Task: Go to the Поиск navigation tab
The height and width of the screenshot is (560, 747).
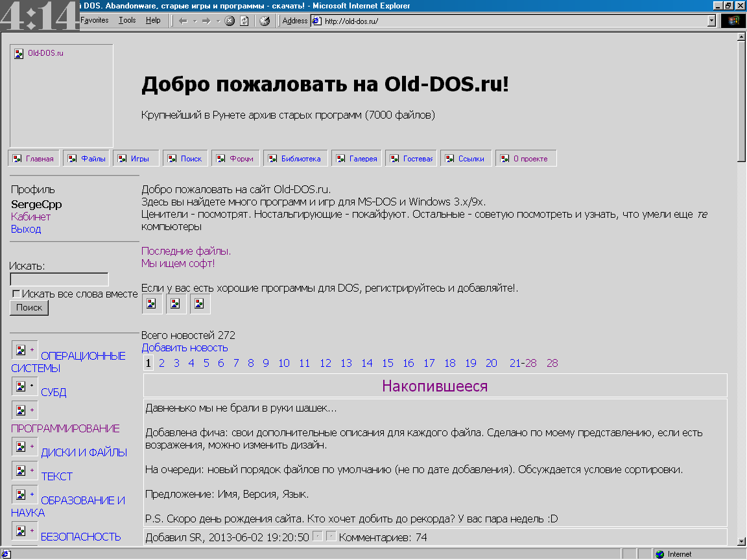Action: point(185,159)
